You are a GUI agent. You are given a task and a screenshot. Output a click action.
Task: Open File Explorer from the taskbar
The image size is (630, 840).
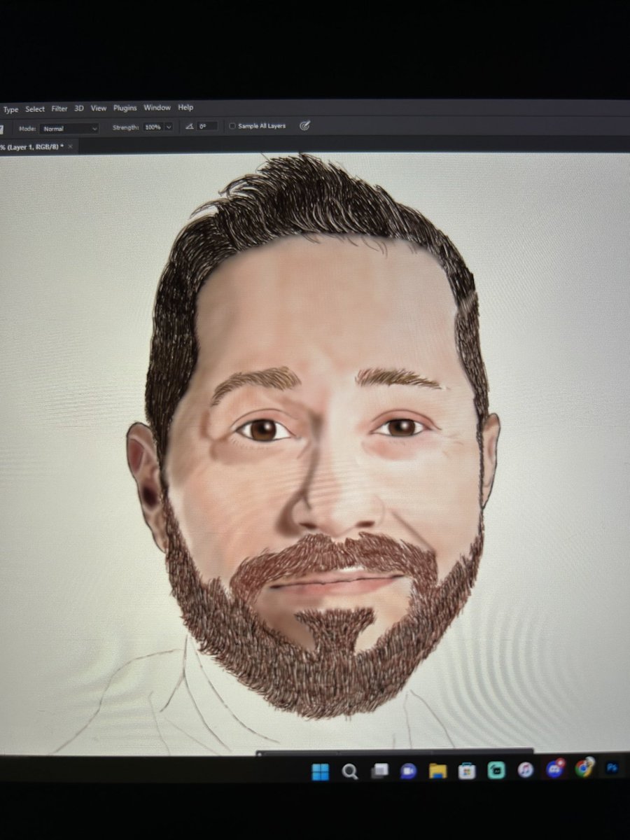click(x=439, y=771)
